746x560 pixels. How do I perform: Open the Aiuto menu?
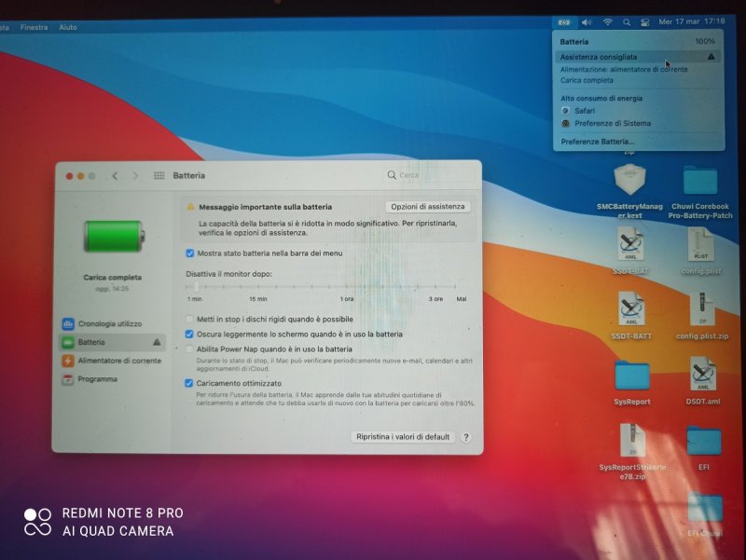[68, 28]
